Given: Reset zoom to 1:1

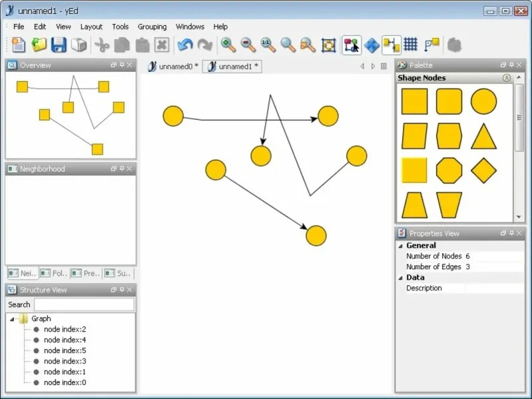Looking at the screenshot, I should click(x=268, y=45).
